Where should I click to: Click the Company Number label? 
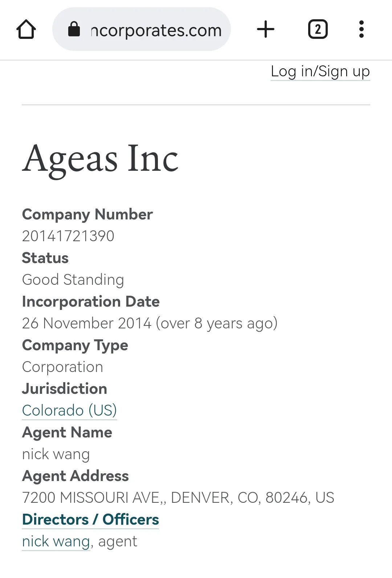pyautogui.click(x=87, y=214)
